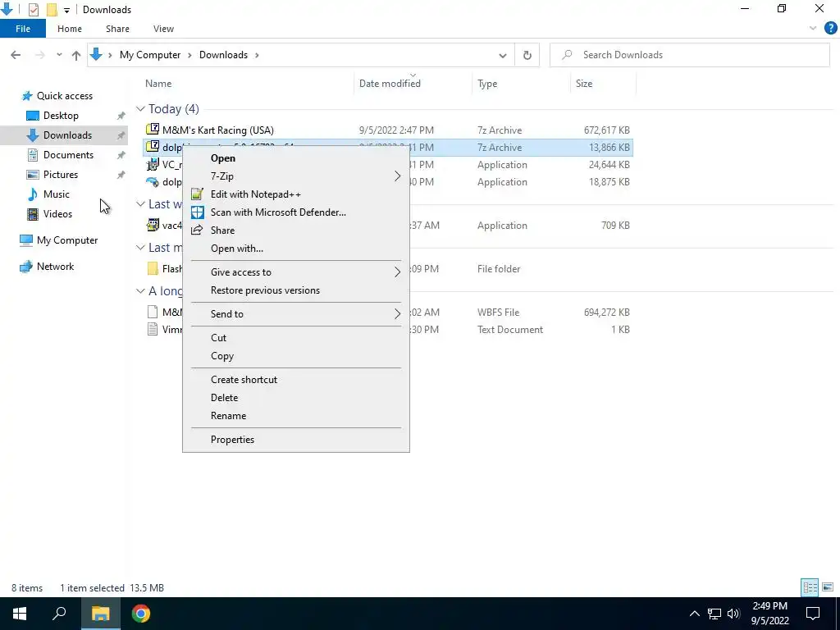Select Downloads in the navigation pane
Screen dimensions: 840x630
pyautogui.click(x=67, y=135)
